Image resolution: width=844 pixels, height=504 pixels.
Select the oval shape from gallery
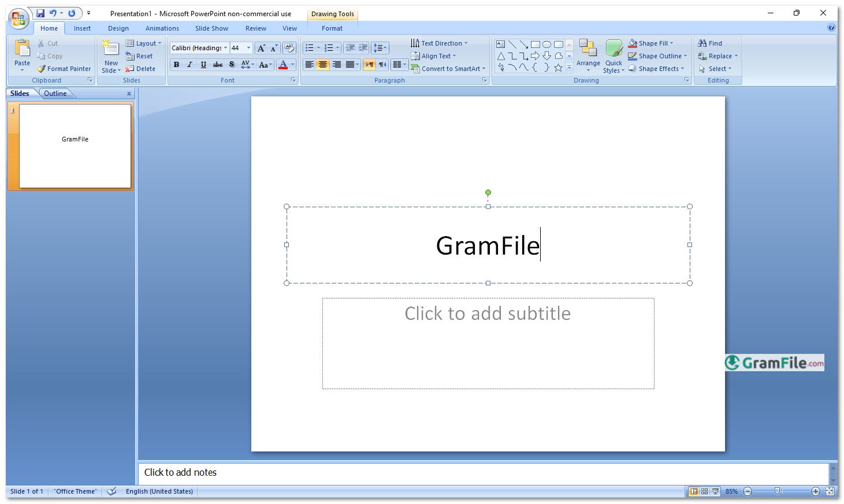pos(546,44)
